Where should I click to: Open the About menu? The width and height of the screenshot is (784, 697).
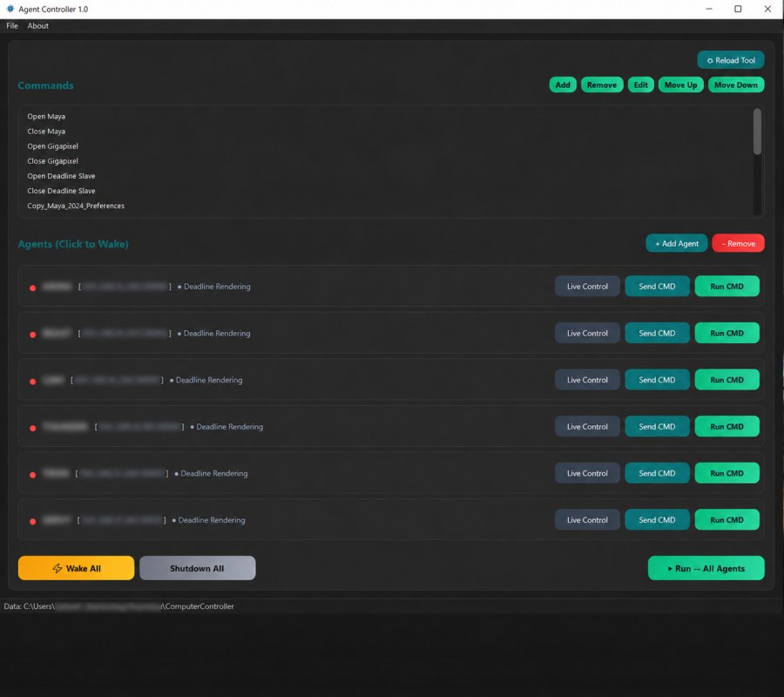pos(38,26)
